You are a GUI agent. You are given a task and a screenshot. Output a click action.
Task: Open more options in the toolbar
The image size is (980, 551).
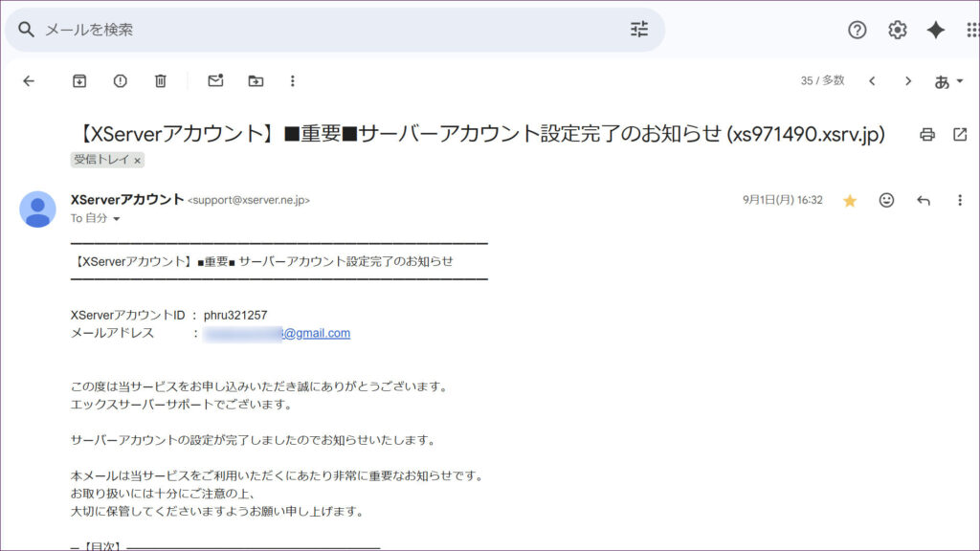293,81
